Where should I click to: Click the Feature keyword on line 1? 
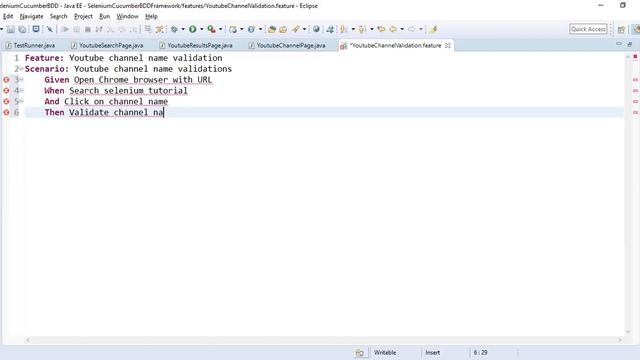[x=44, y=58]
